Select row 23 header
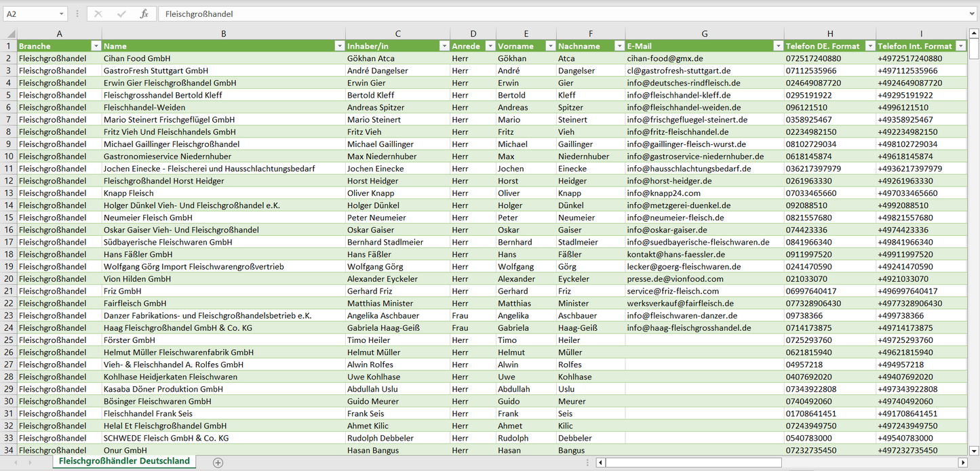The width and height of the screenshot is (980, 471). coord(8,316)
